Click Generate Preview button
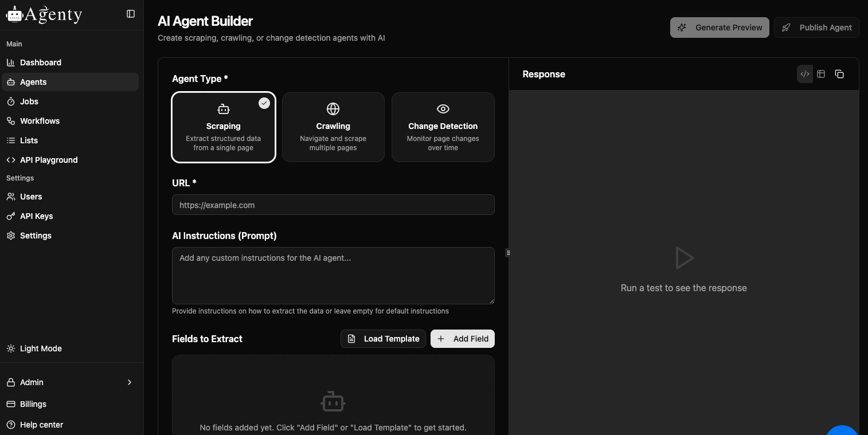The height and width of the screenshot is (435, 868). [x=720, y=28]
